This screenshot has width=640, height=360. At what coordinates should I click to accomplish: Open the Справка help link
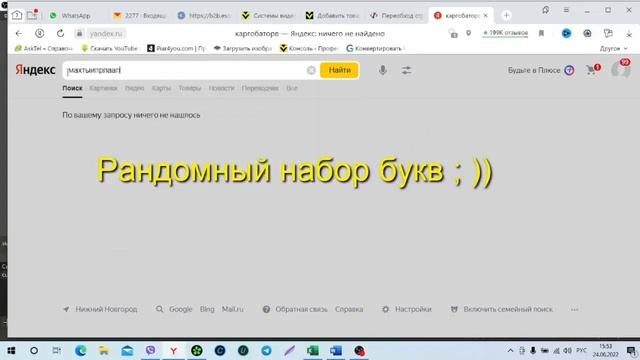click(349, 309)
